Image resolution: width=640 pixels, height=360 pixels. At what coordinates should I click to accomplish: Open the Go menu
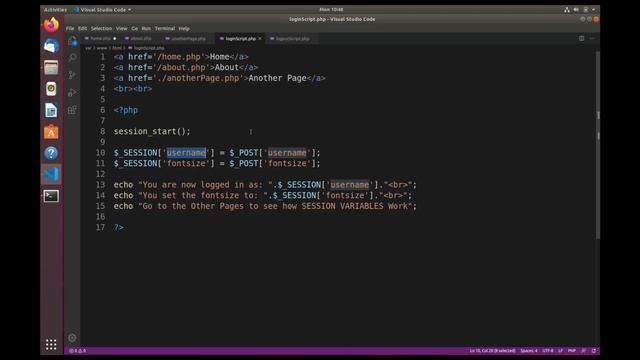click(135, 29)
